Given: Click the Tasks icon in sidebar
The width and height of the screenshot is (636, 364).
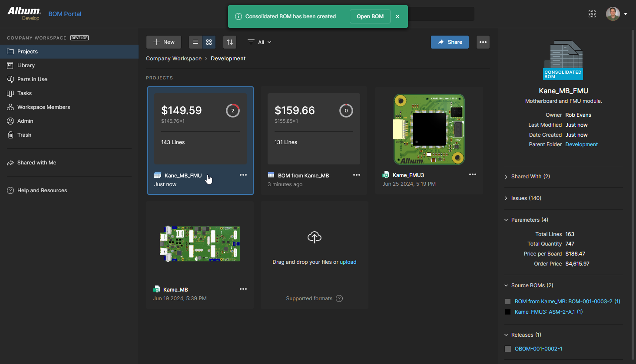Looking at the screenshot, I should [x=10, y=93].
